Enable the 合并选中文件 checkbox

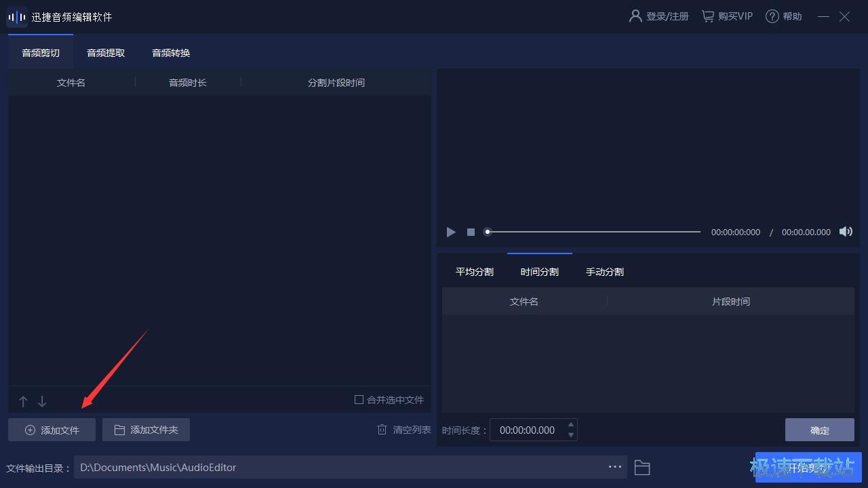pyautogui.click(x=359, y=400)
